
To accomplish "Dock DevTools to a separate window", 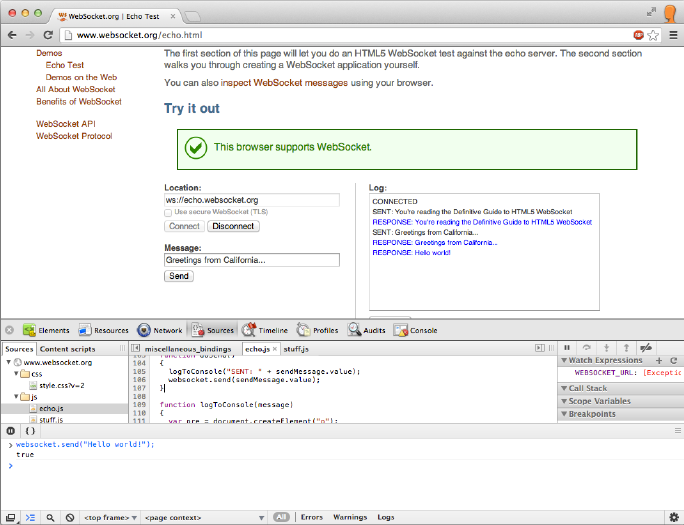I will [x=10, y=518].
